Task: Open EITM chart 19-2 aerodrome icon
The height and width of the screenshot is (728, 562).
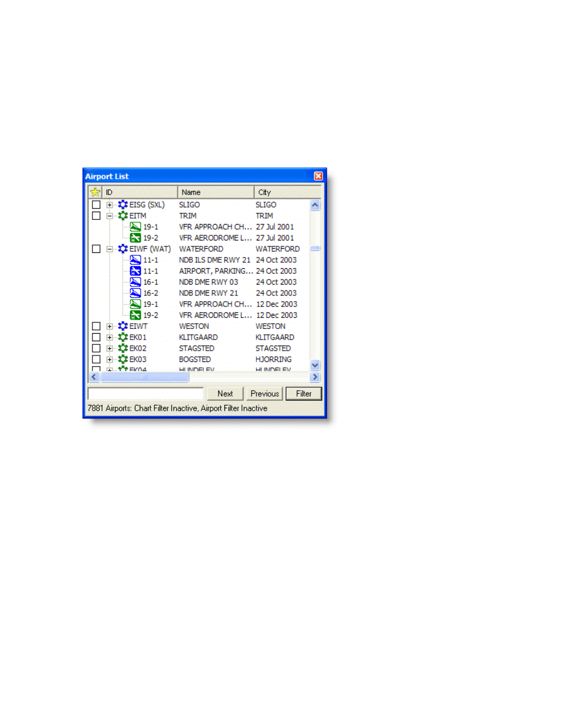Action: (x=135, y=238)
